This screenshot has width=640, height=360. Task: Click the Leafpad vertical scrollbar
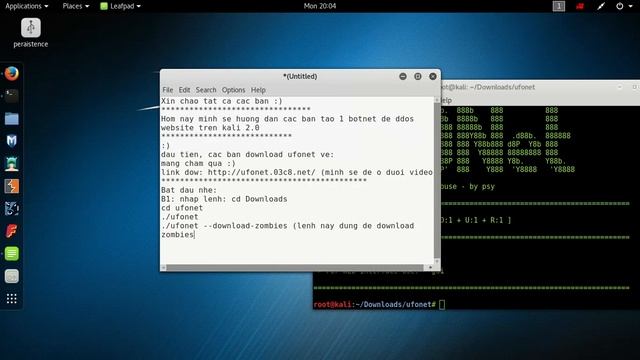coord(437,181)
